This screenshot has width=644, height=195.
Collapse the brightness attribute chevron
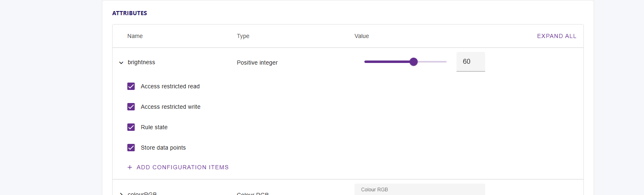click(x=121, y=63)
